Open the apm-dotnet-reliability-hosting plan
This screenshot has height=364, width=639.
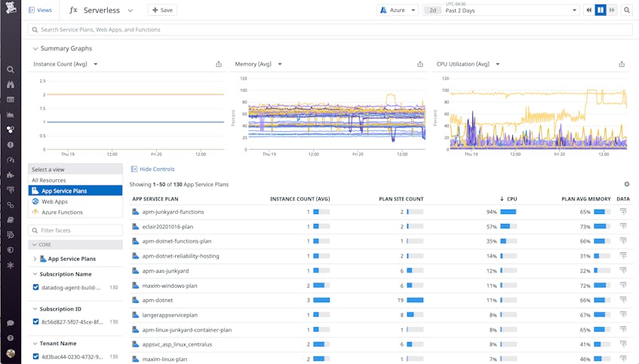pos(180,256)
